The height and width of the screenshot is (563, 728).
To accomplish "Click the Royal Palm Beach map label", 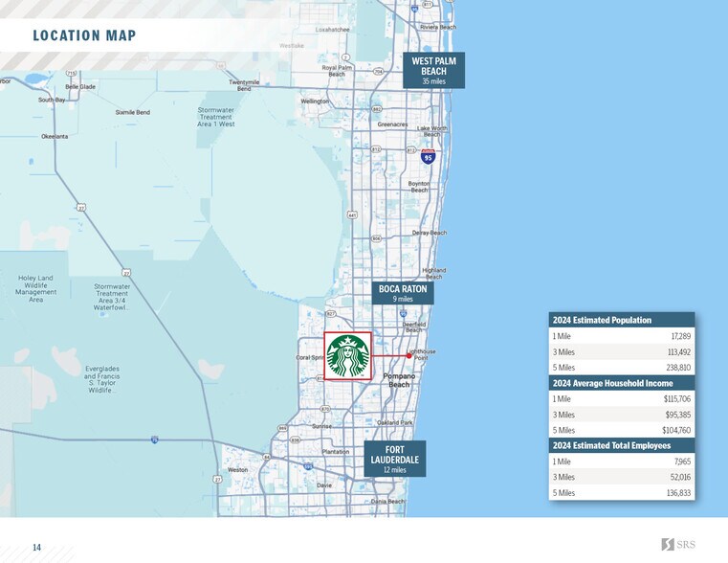I will click(337, 71).
